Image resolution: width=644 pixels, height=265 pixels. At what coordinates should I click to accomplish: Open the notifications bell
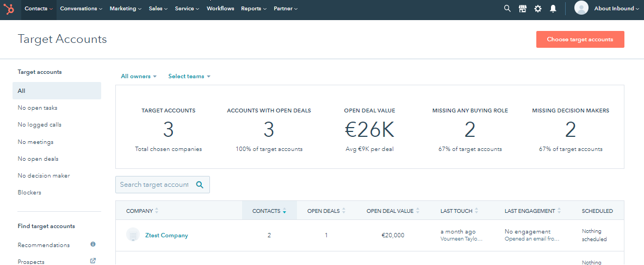click(553, 9)
